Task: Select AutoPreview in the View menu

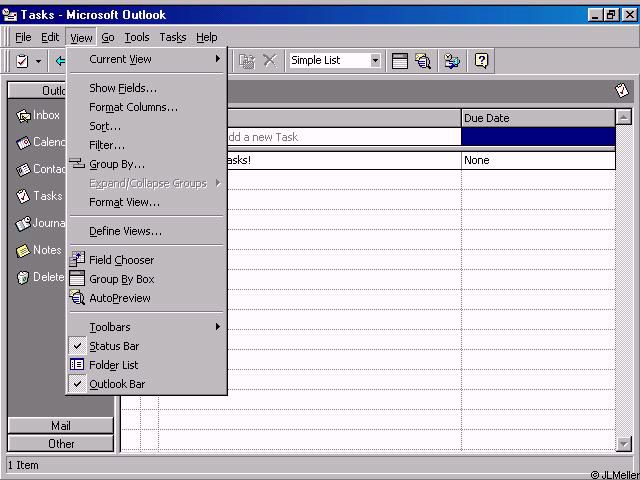Action: pos(119,298)
